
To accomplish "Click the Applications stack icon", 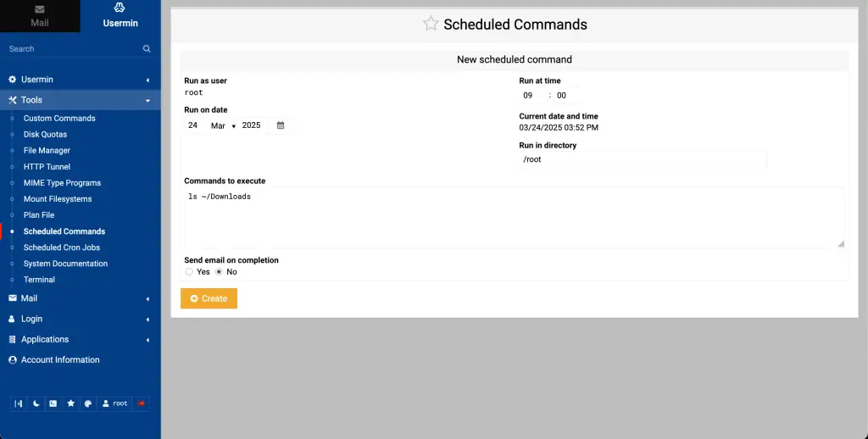I will click(x=12, y=339).
